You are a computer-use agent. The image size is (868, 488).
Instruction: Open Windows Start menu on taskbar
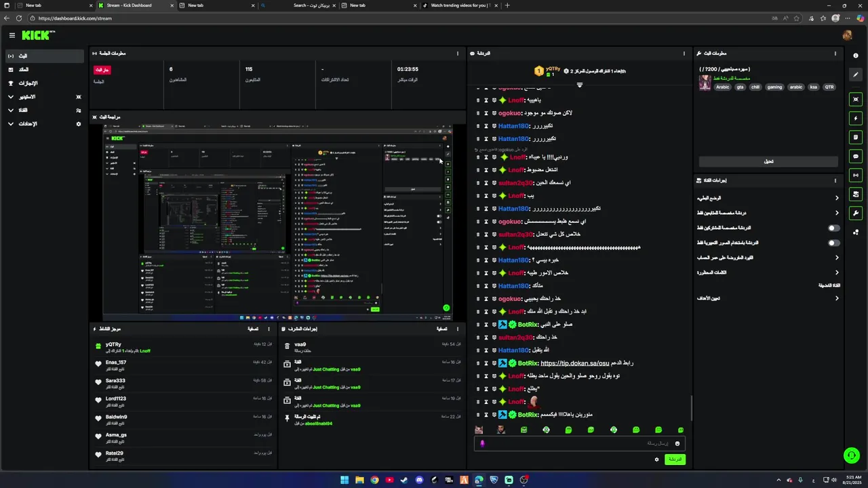[344, 480]
